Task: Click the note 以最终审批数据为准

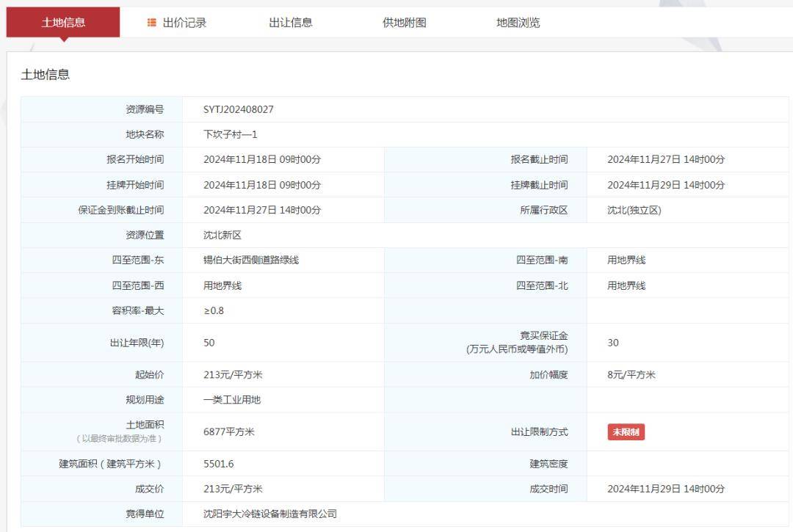Action: [x=120, y=439]
